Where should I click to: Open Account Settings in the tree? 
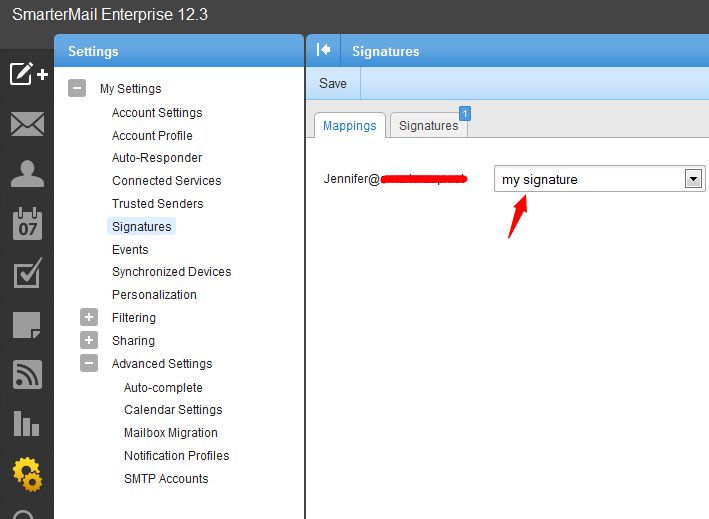pyautogui.click(x=157, y=113)
